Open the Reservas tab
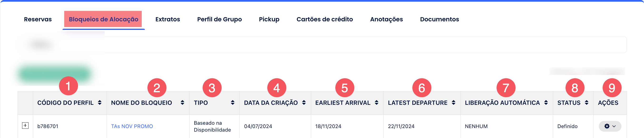The width and height of the screenshot is (644, 138). [38, 19]
